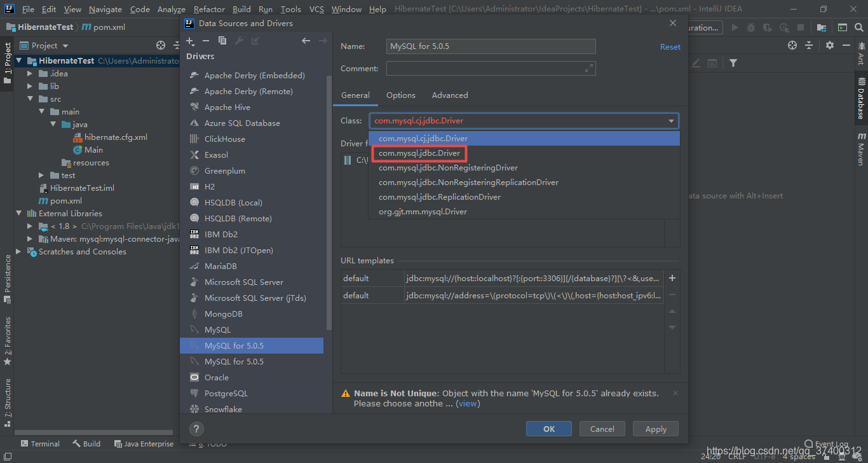Viewport: 868px width, 463px height.
Task: Click the Reset link
Action: pyautogui.click(x=670, y=46)
